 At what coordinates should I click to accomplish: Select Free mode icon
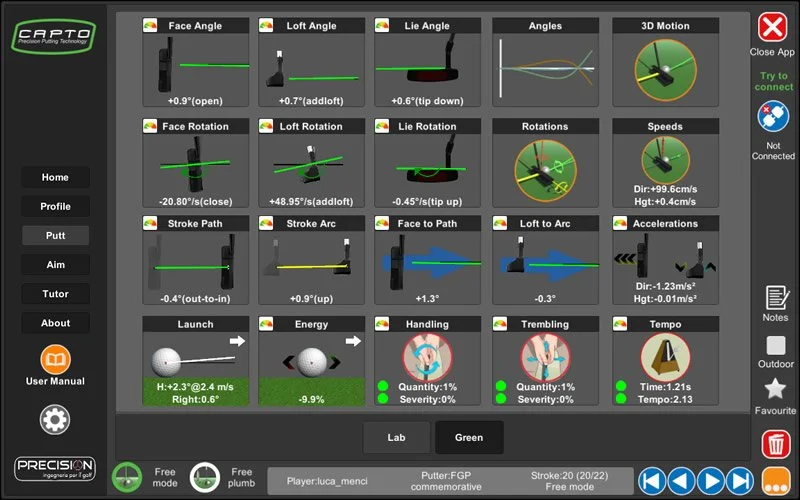click(127, 478)
